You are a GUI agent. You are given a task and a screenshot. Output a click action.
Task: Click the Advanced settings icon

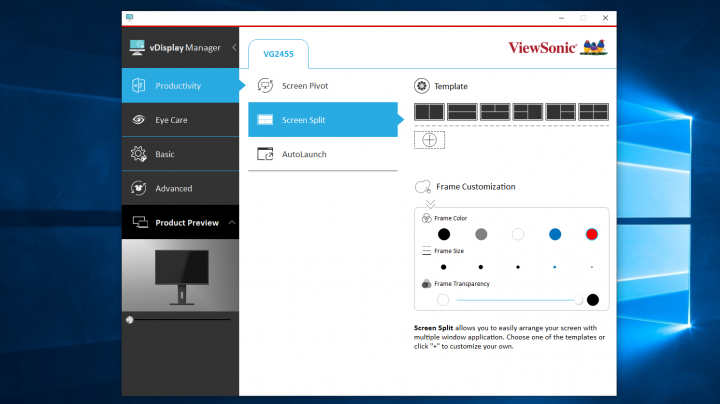pyautogui.click(x=138, y=188)
